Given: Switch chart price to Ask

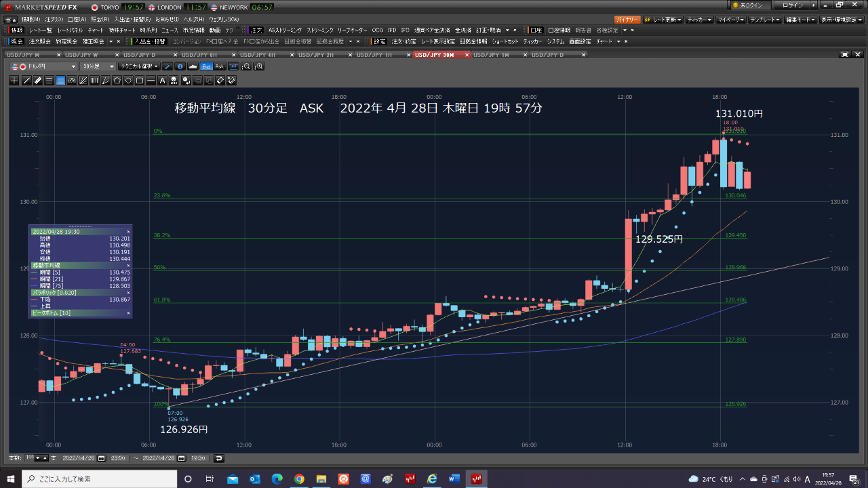Looking at the screenshot, I should (220, 66).
